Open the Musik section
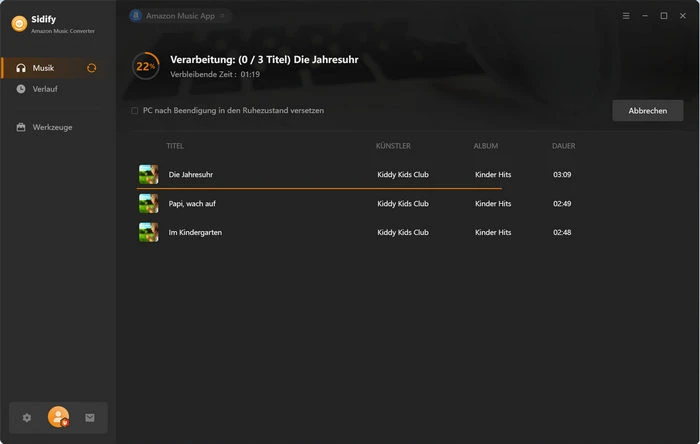This screenshot has width=700, height=444. pos(55,68)
